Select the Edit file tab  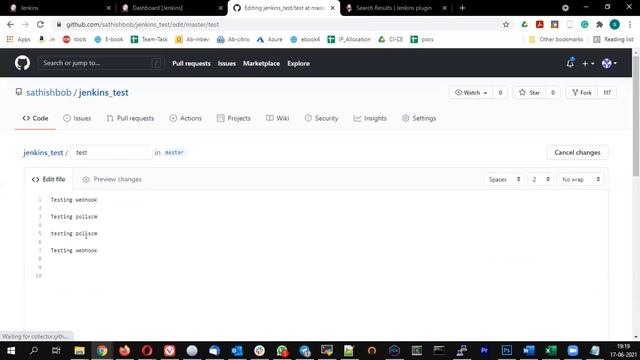tap(48, 179)
